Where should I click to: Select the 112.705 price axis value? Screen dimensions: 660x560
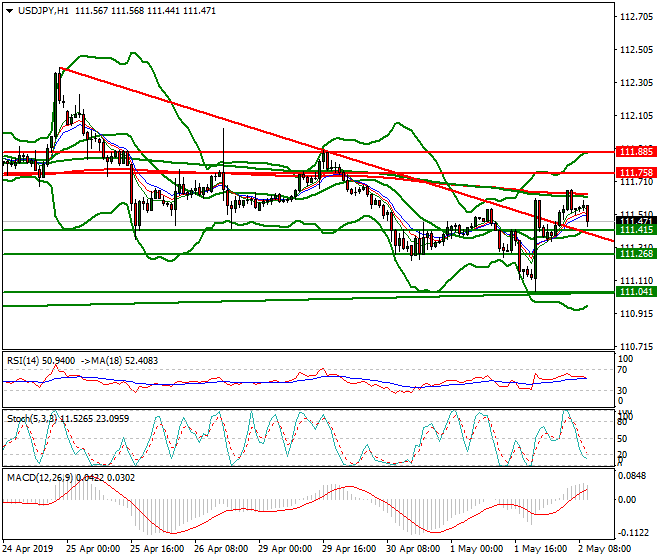tap(636, 17)
